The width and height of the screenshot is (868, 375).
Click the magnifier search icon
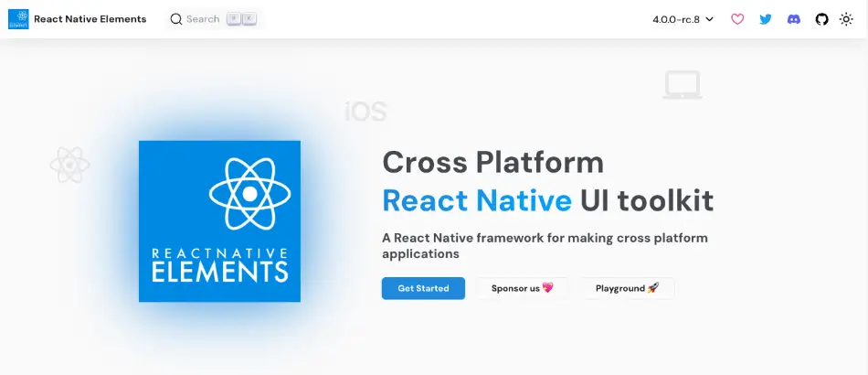click(x=176, y=19)
